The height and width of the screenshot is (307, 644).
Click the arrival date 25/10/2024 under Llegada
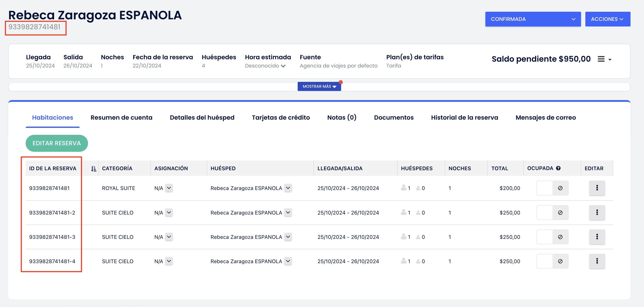(x=40, y=66)
